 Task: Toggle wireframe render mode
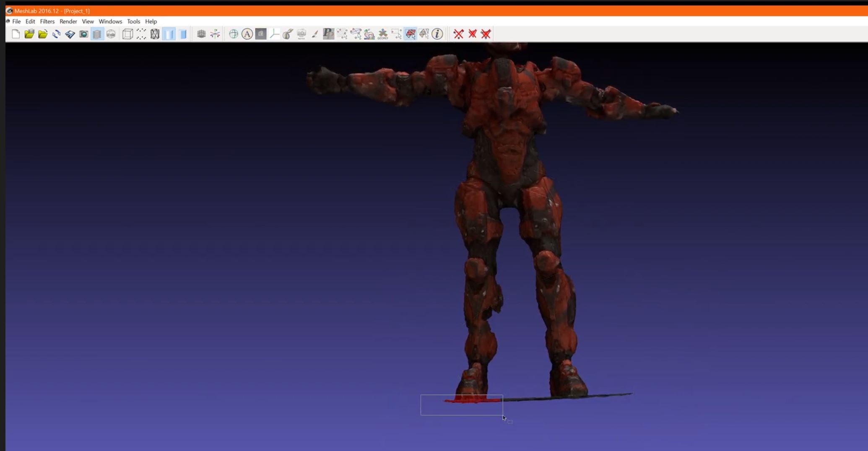[x=155, y=34]
